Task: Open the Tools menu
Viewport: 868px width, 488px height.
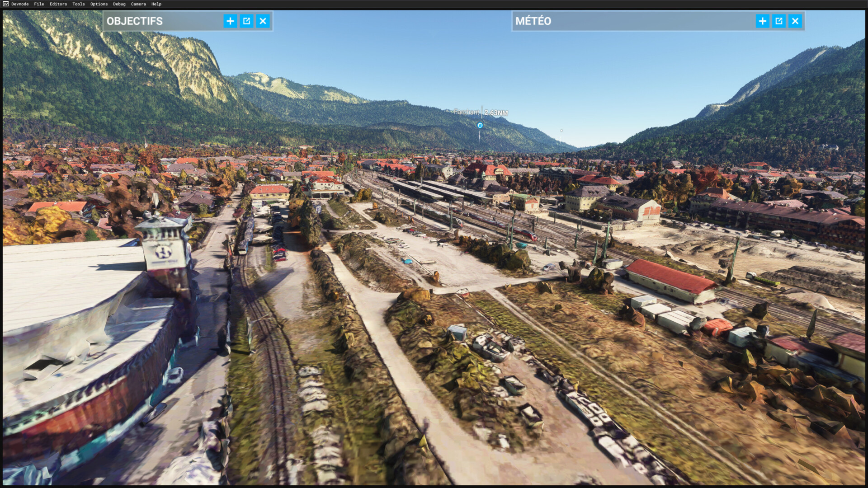Action: click(x=78, y=4)
